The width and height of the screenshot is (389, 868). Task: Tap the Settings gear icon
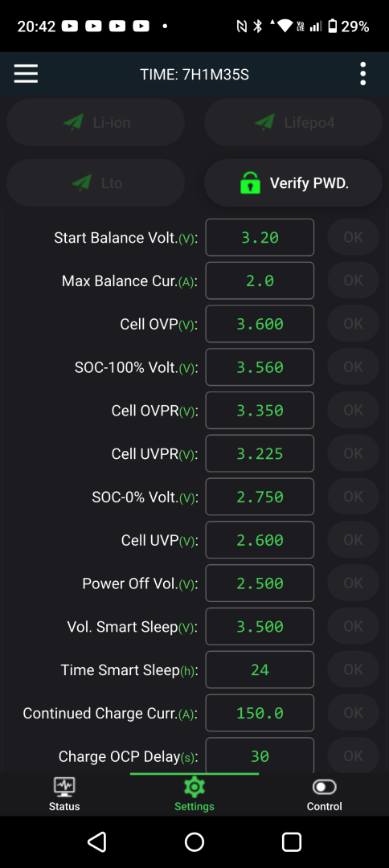pos(194,787)
